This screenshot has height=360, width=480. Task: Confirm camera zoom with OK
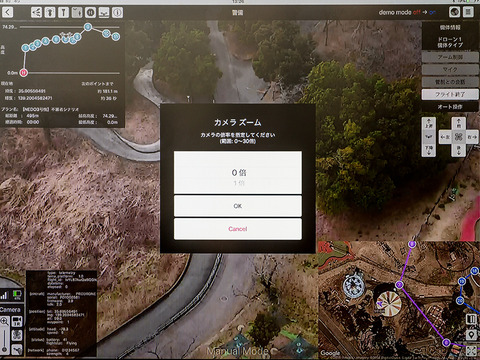click(238, 206)
